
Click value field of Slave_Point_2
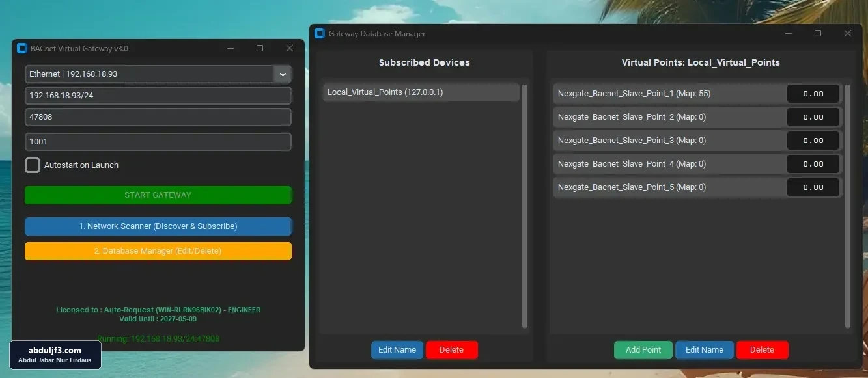point(813,117)
